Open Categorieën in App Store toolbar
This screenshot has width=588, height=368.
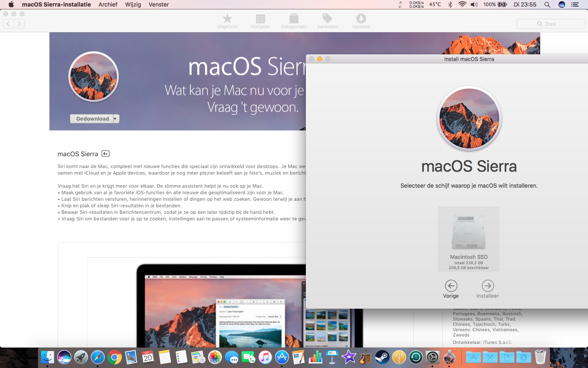pyautogui.click(x=294, y=21)
